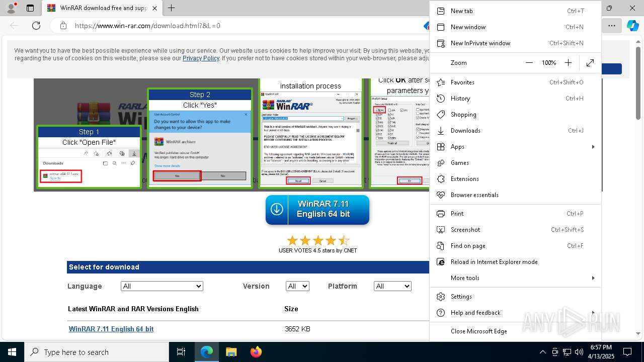The width and height of the screenshot is (644, 362).
Task: View site information lock icon
Action: tap(63, 26)
